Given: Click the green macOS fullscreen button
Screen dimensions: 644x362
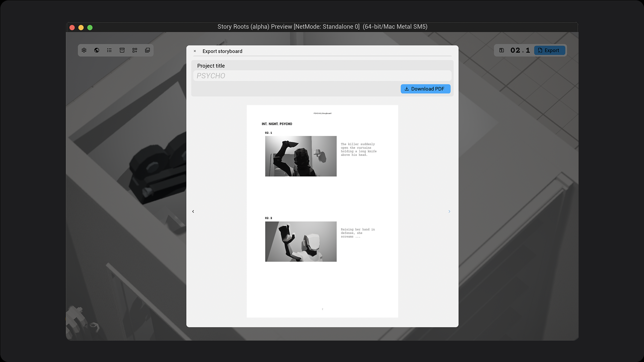Looking at the screenshot, I should point(90,27).
